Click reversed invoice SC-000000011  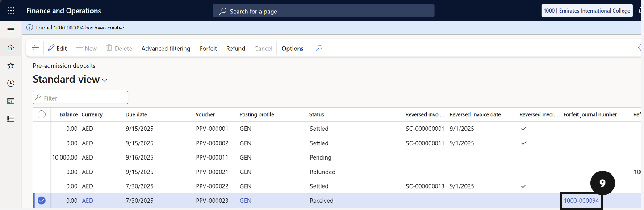tap(425, 143)
